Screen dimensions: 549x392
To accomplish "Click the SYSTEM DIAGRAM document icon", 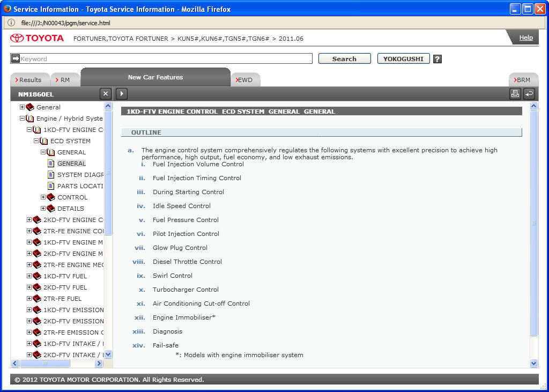I will pos(51,174).
